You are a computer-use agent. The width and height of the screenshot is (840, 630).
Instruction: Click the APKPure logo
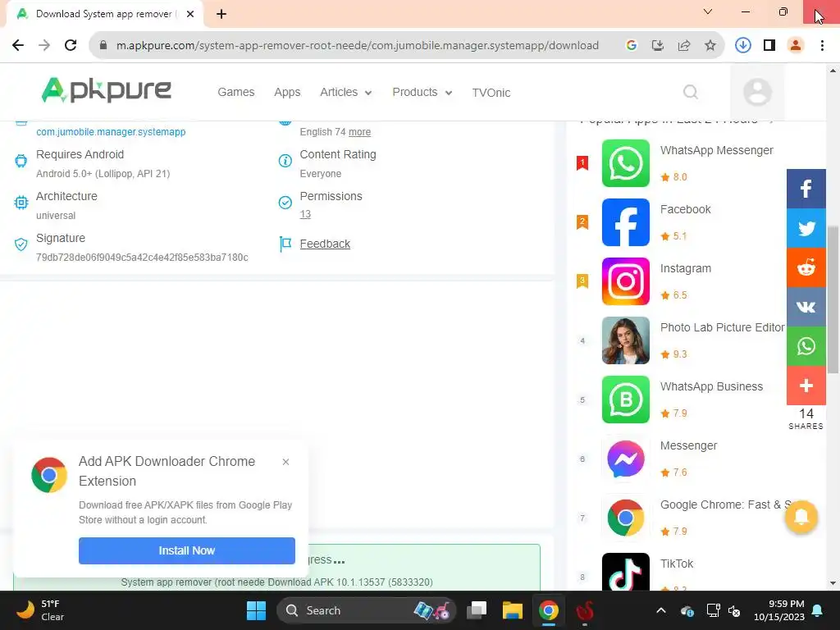[106, 90]
